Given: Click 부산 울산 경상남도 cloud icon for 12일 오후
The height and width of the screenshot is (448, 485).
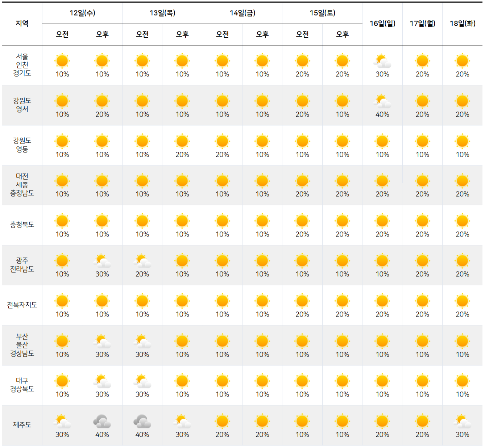Looking at the screenshot, I should pyautogui.click(x=102, y=342).
